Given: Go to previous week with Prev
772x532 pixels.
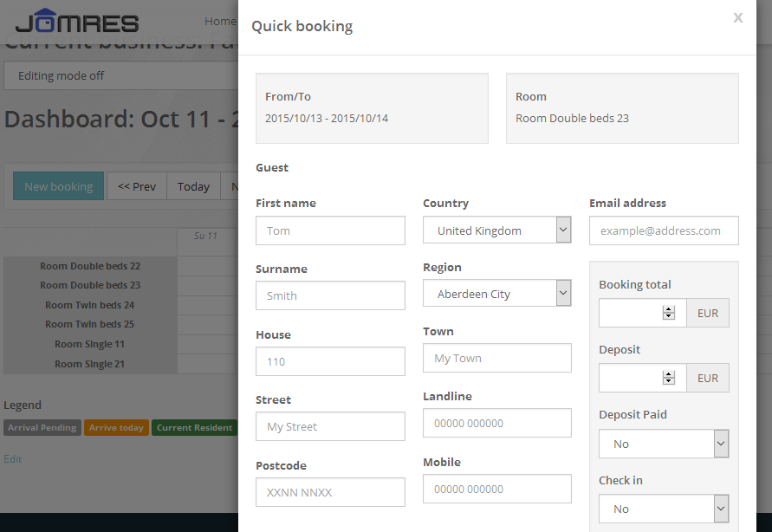Looking at the screenshot, I should (x=137, y=186).
